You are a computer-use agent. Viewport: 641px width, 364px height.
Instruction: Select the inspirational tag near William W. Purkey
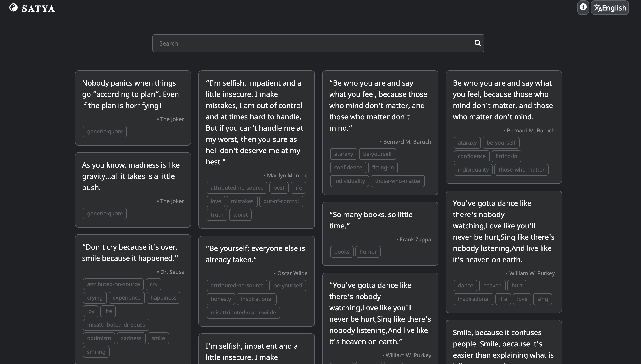tap(473, 299)
